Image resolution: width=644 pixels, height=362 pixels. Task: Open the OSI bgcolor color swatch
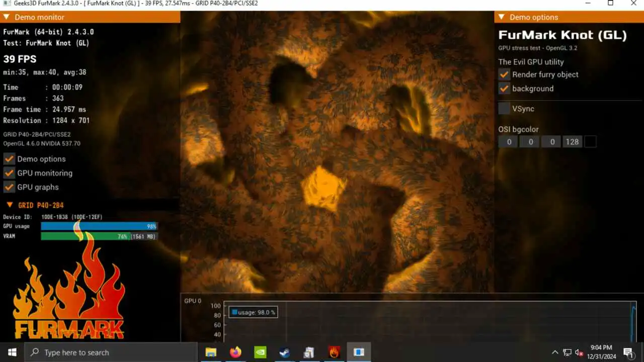[x=590, y=142]
